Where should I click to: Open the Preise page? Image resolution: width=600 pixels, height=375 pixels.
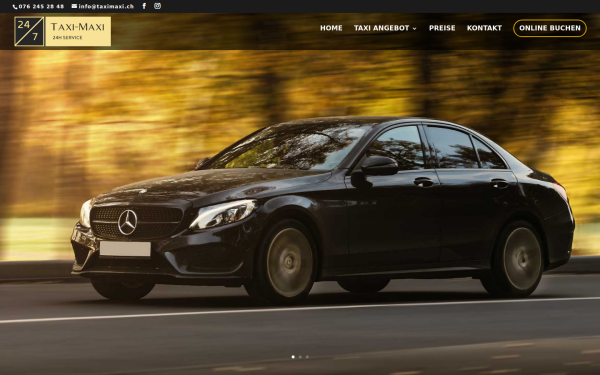pos(442,28)
